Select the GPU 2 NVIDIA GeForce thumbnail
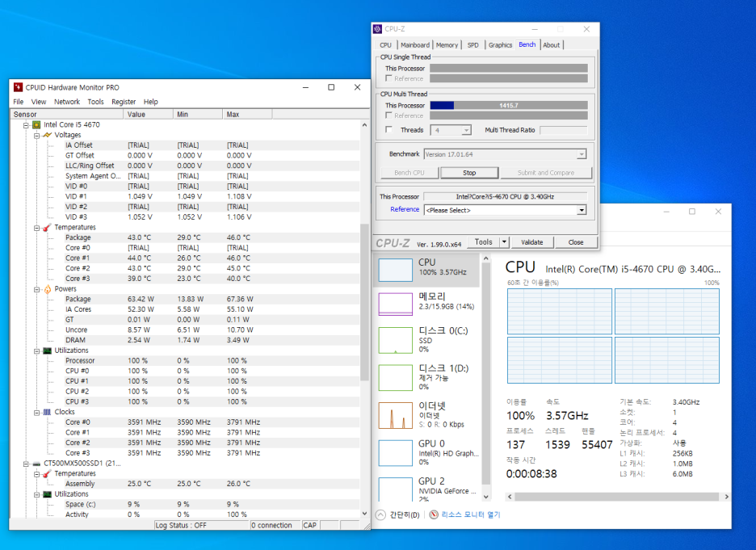756x550 pixels. coord(395,489)
